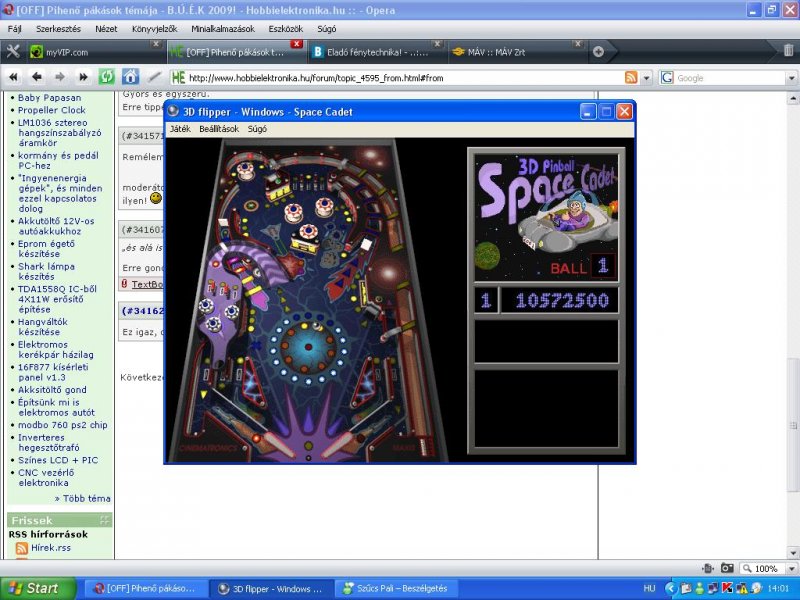Open the Hírek.rss feed link
Viewport: 800px width, 600px height.
pos(51,548)
